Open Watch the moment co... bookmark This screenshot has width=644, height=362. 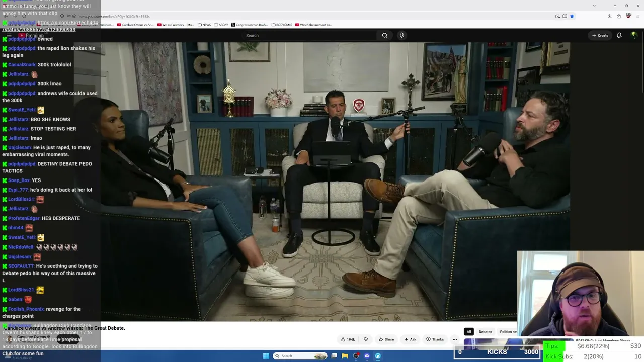pyautogui.click(x=313, y=25)
